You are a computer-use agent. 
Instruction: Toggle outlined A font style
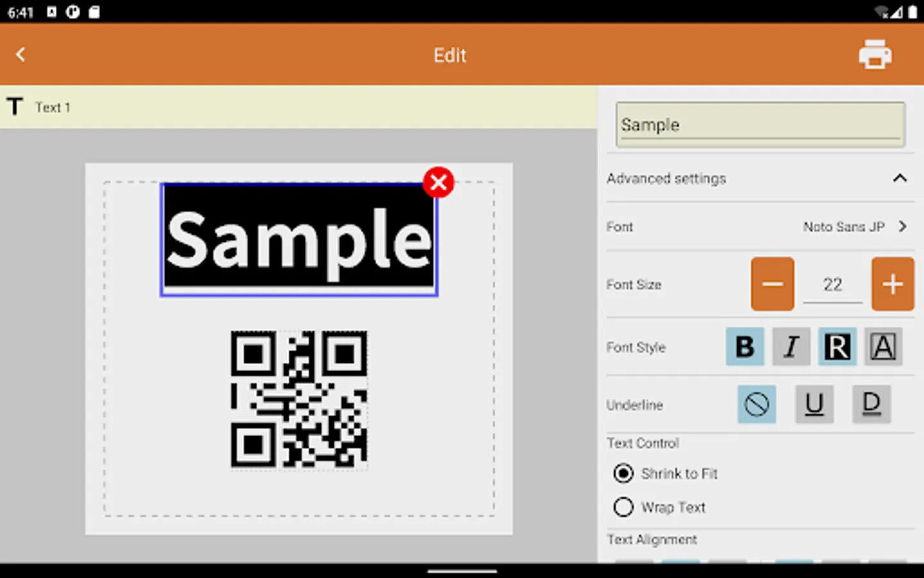(x=884, y=347)
